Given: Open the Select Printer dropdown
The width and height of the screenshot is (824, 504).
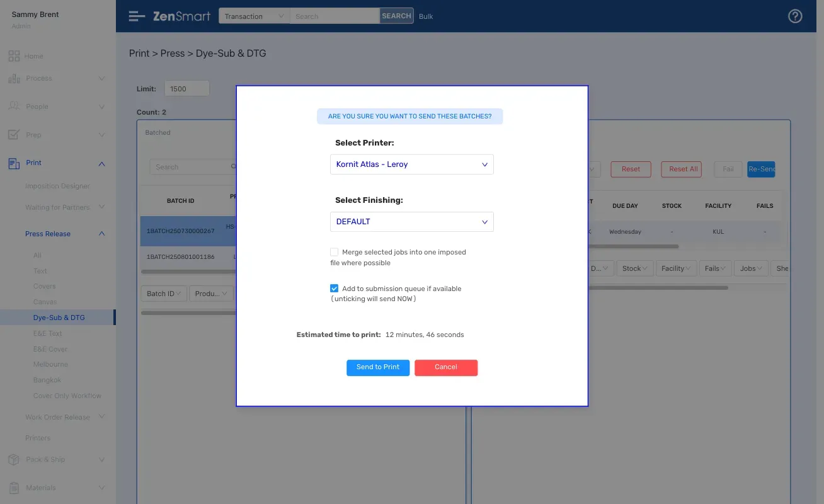Looking at the screenshot, I should coord(411,164).
